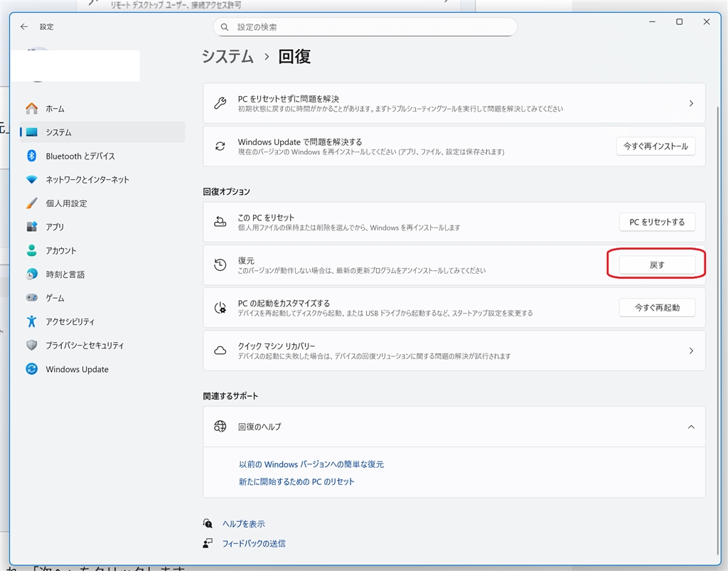Close the Settings window
The image size is (728, 571).
point(706,22)
